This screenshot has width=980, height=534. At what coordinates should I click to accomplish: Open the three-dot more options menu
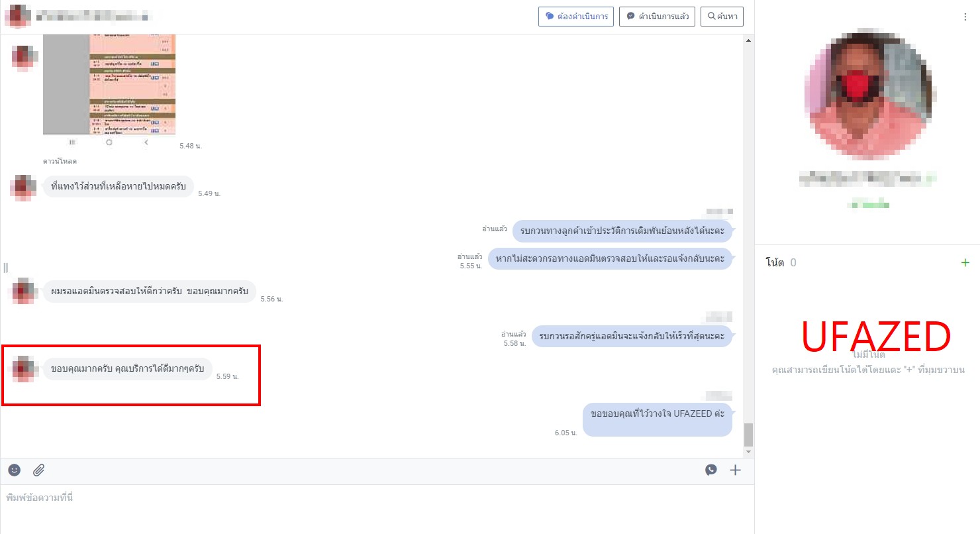[x=965, y=17]
